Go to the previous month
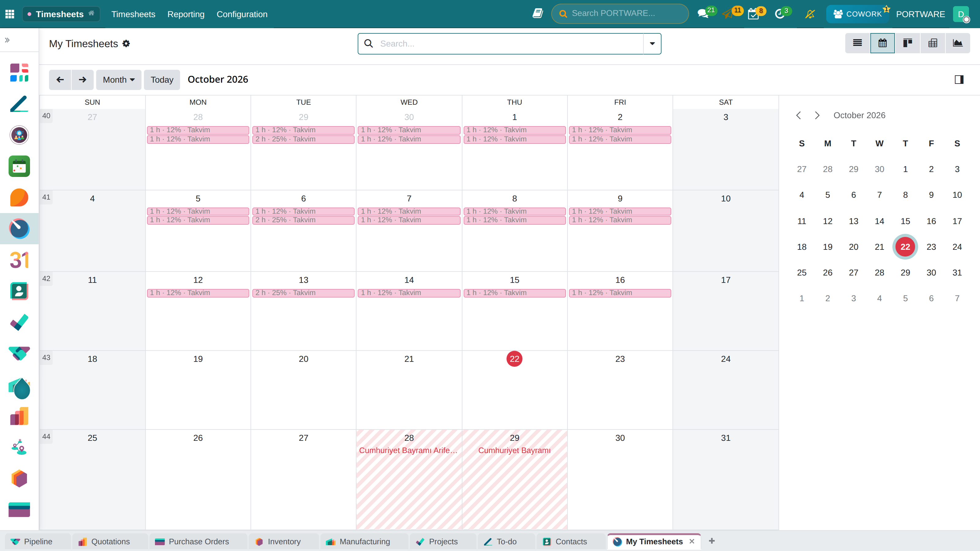980x551 pixels. (60, 80)
